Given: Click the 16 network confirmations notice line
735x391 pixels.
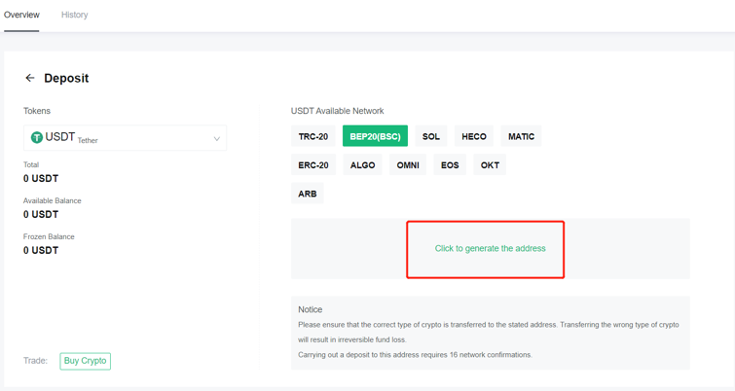Looking at the screenshot, I should coord(415,355).
